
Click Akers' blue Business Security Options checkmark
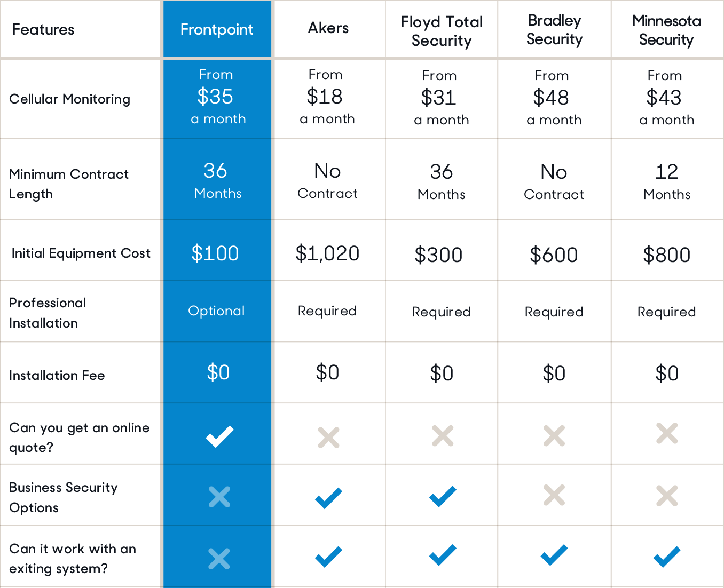click(x=328, y=498)
